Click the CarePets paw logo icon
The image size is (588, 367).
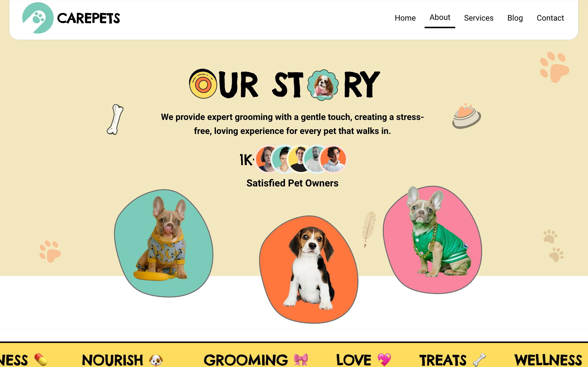pyautogui.click(x=38, y=18)
